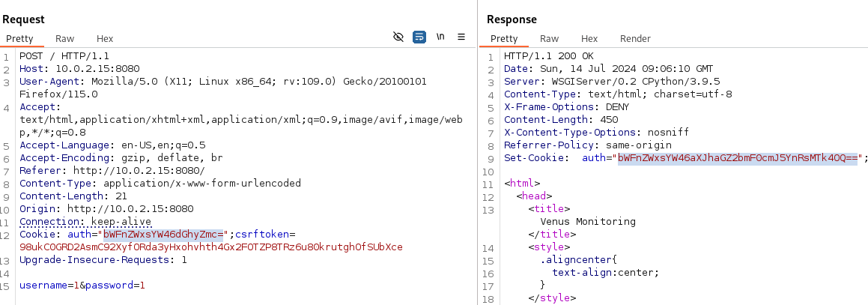Open the Response Hex tab
The height and width of the screenshot is (305, 868).
click(x=589, y=38)
